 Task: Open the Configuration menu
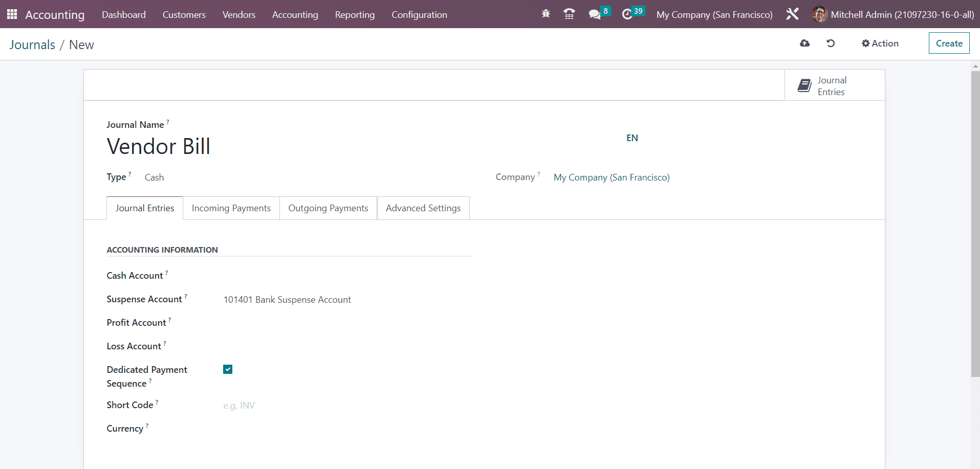(x=419, y=15)
